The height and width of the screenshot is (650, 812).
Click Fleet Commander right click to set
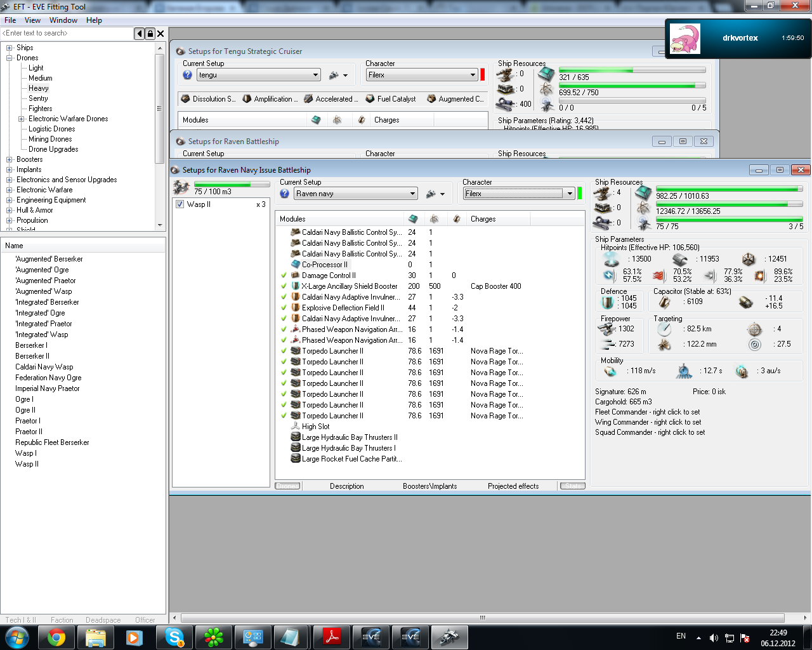coord(648,412)
